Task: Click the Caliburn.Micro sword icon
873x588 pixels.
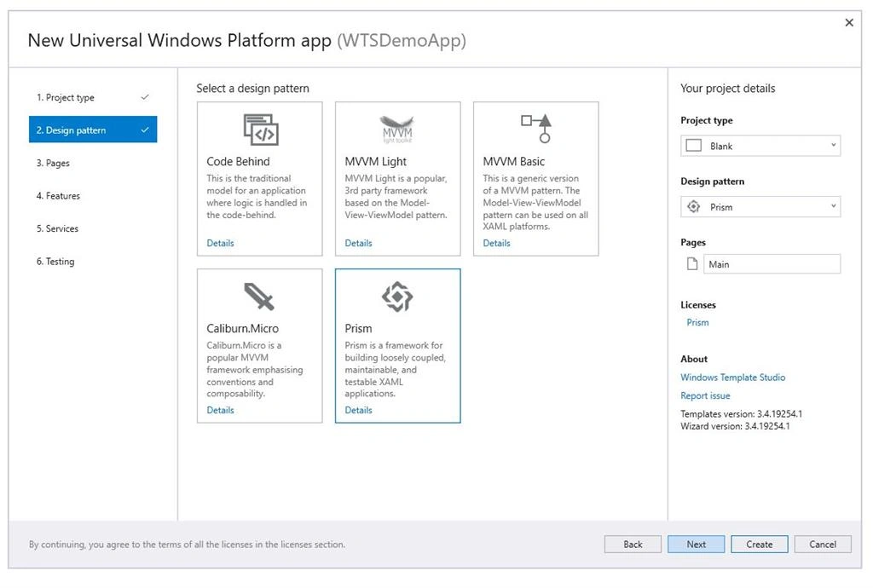Action: tap(259, 296)
